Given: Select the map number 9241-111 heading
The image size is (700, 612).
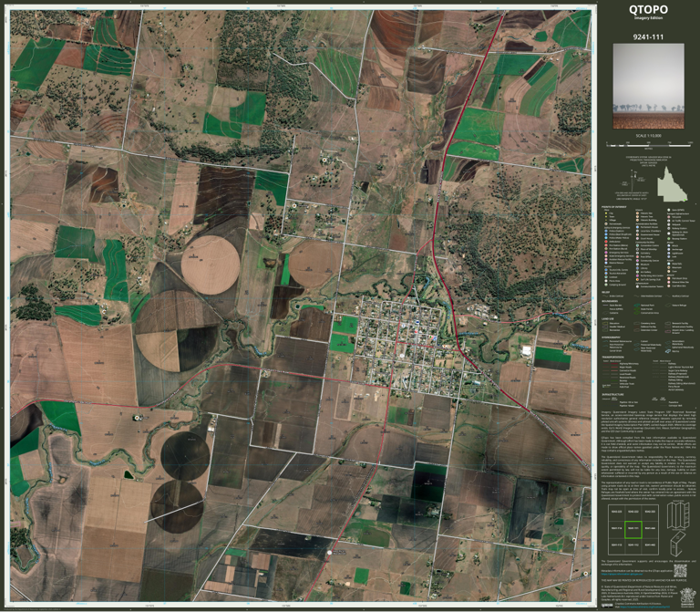Looking at the screenshot, I should pyautogui.click(x=648, y=37).
